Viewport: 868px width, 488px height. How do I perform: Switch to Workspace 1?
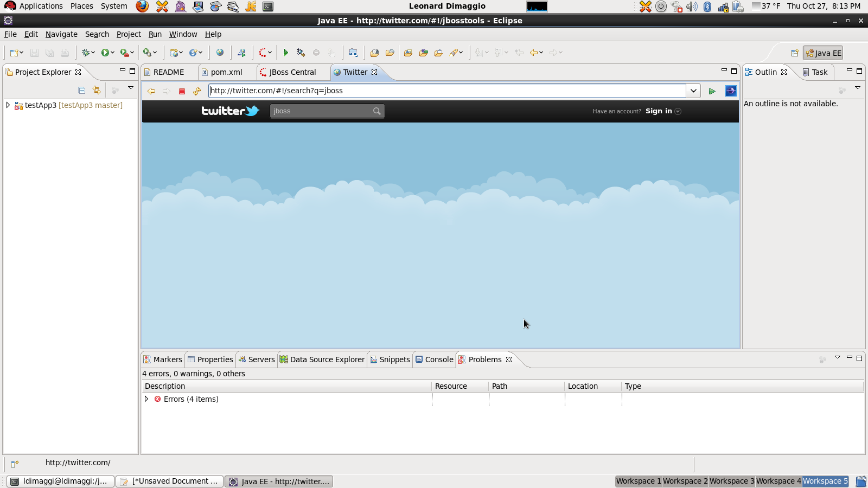pyautogui.click(x=639, y=481)
